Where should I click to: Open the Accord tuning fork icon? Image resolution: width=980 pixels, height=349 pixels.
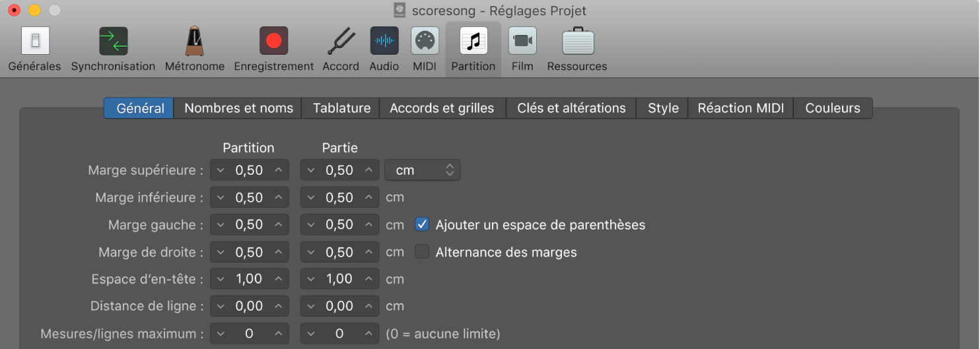[341, 41]
